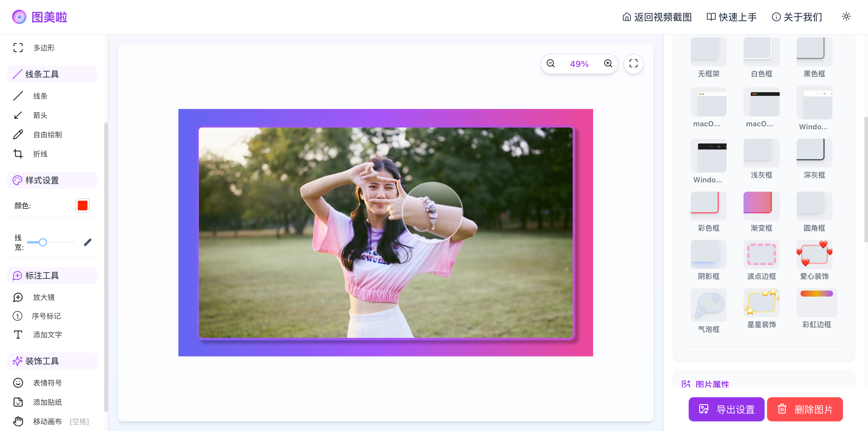
Task: Toggle fullscreen canvas view
Action: 633,64
